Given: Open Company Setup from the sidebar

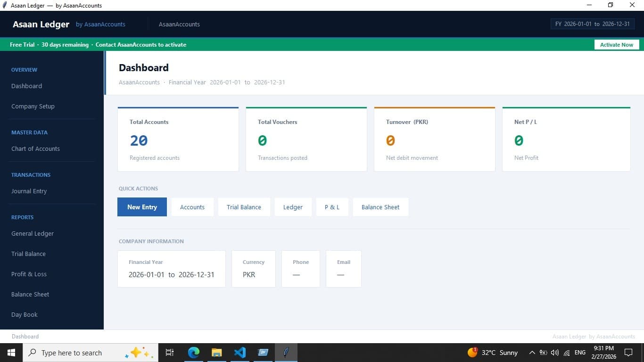Looking at the screenshot, I should coord(33,106).
